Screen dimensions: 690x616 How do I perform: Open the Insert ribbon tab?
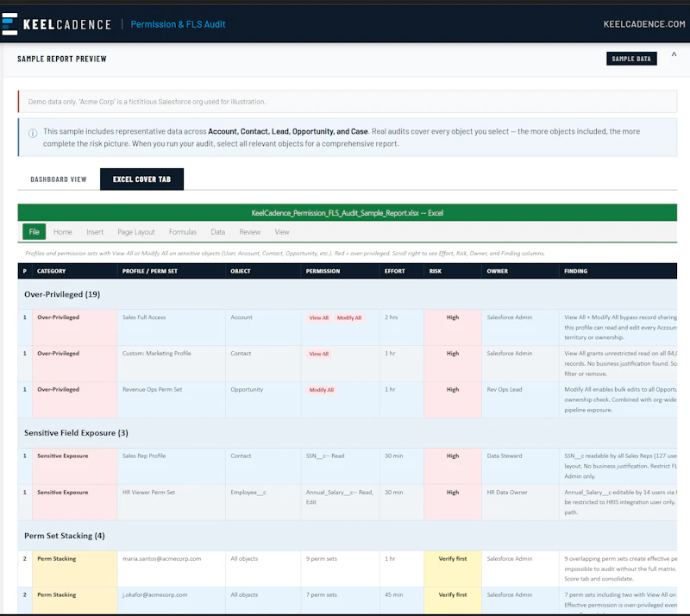point(95,231)
